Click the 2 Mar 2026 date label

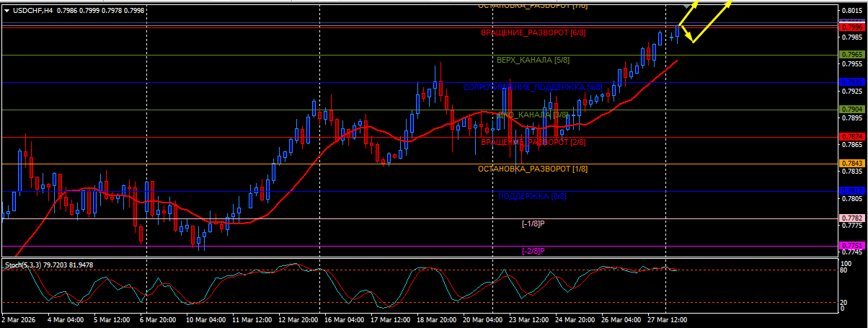coord(19,319)
